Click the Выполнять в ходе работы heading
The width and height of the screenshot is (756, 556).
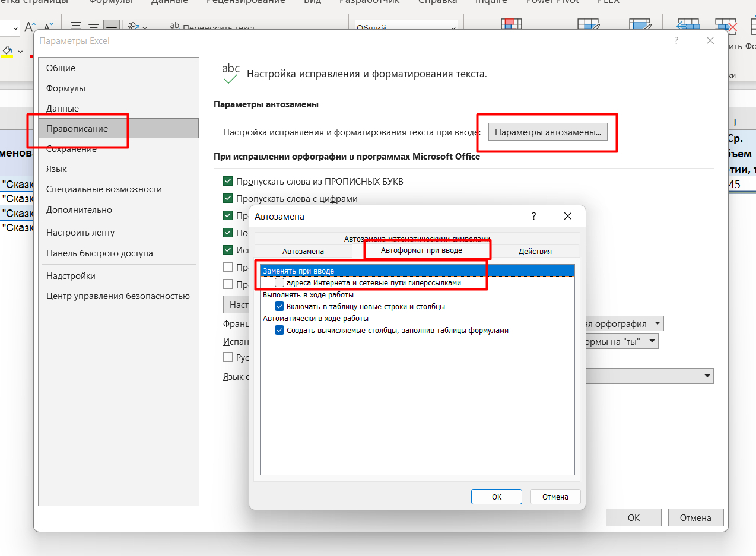308,295
